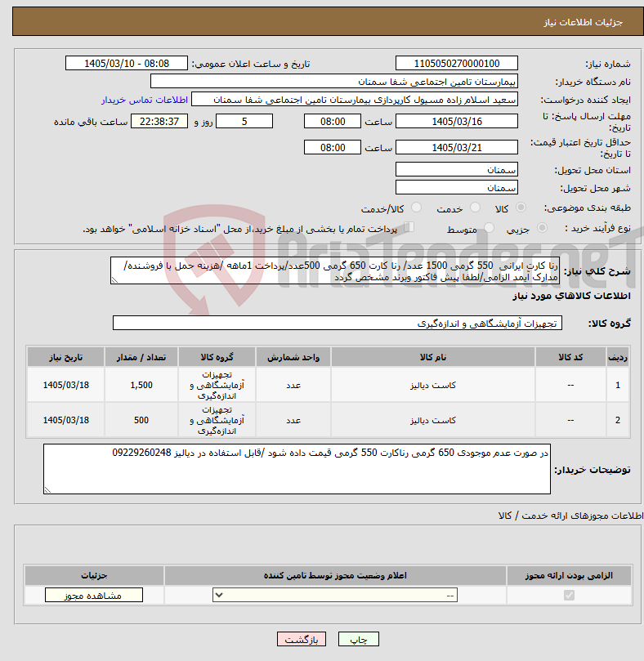
Task: Click the گروه کالا column header
Action: click(x=217, y=357)
